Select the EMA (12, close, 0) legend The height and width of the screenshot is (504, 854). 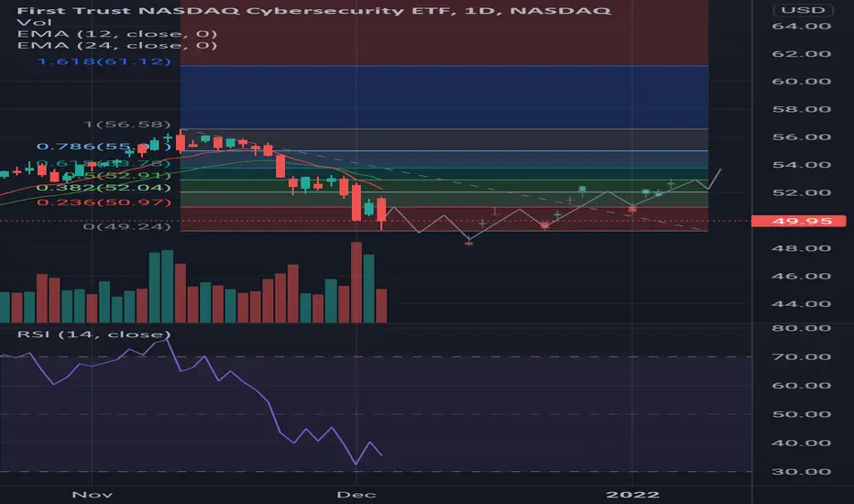(117, 34)
